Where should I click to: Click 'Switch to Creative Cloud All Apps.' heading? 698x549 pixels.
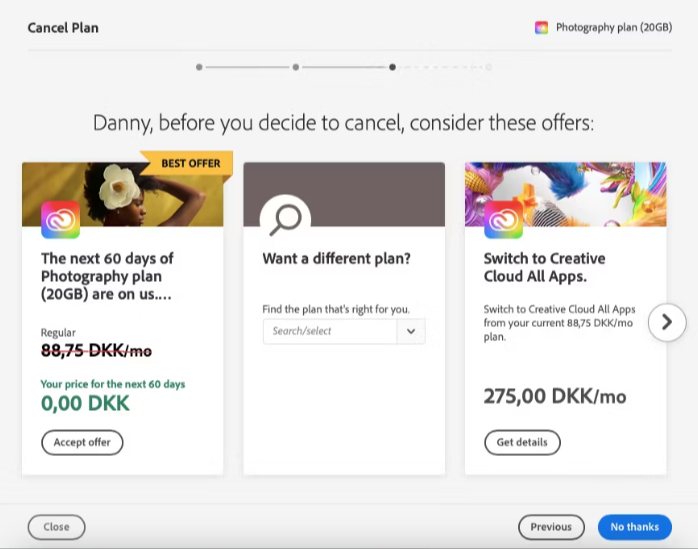point(544,267)
